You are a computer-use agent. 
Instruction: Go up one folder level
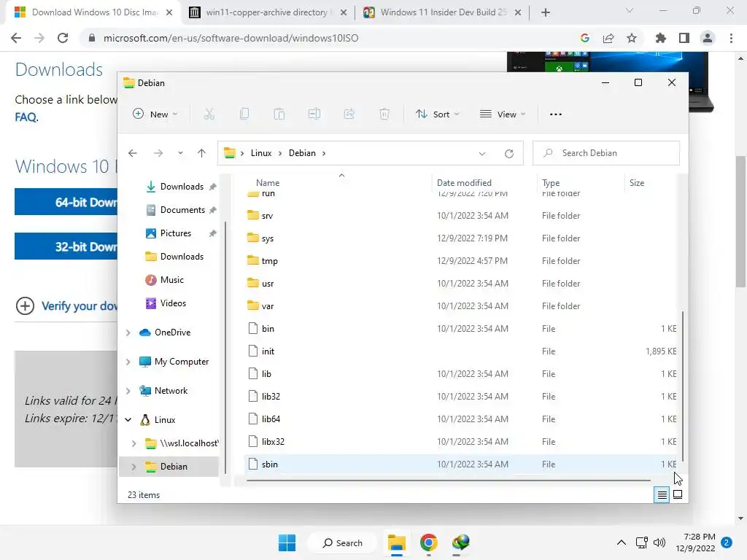click(x=201, y=153)
